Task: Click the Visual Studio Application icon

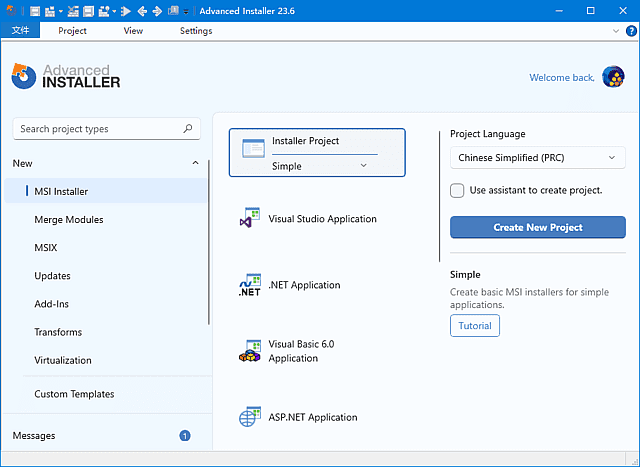Action: pyautogui.click(x=250, y=219)
